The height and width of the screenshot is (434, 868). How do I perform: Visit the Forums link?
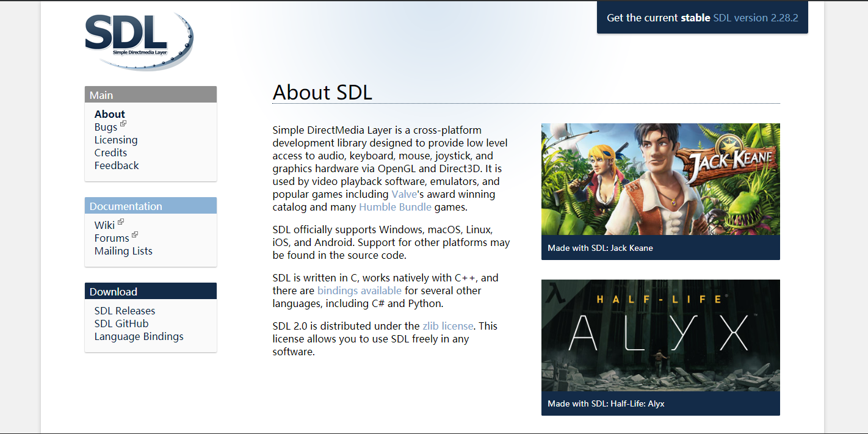(x=112, y=238)
